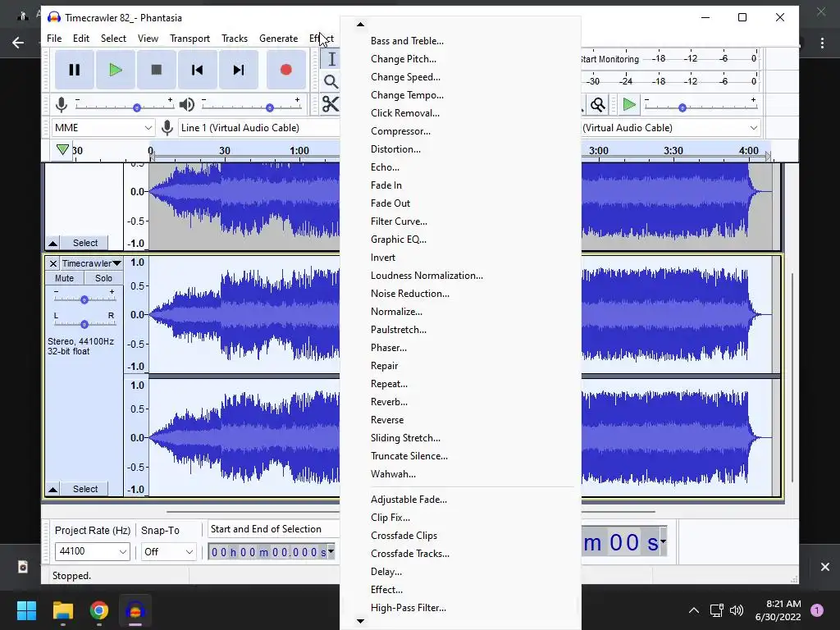The width and height of the screenshot is (840, 630).
Task: Click the Timecrawler track gain slider
Action: (84, 299)
